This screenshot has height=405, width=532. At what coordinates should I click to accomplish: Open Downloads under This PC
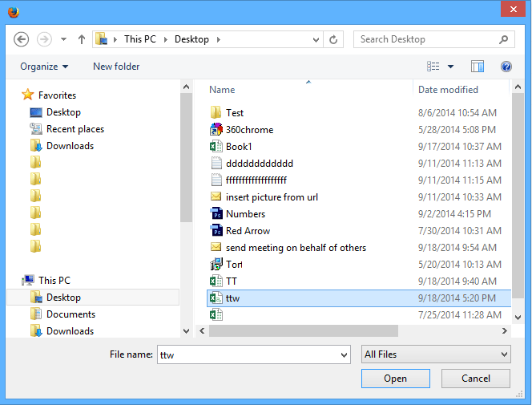coord(70,331)
